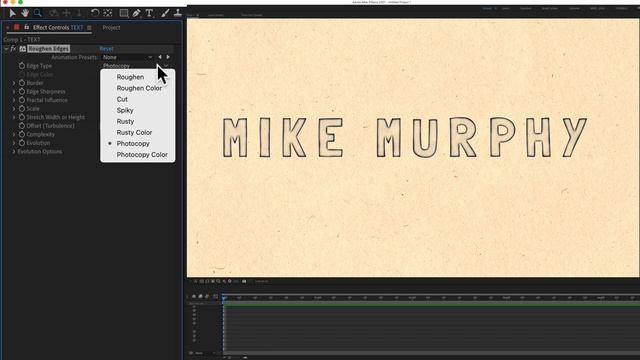Collapse the Roughen Edges effect
The height and width of the screenshot is (360, 640).
click(x=6, y=49)
